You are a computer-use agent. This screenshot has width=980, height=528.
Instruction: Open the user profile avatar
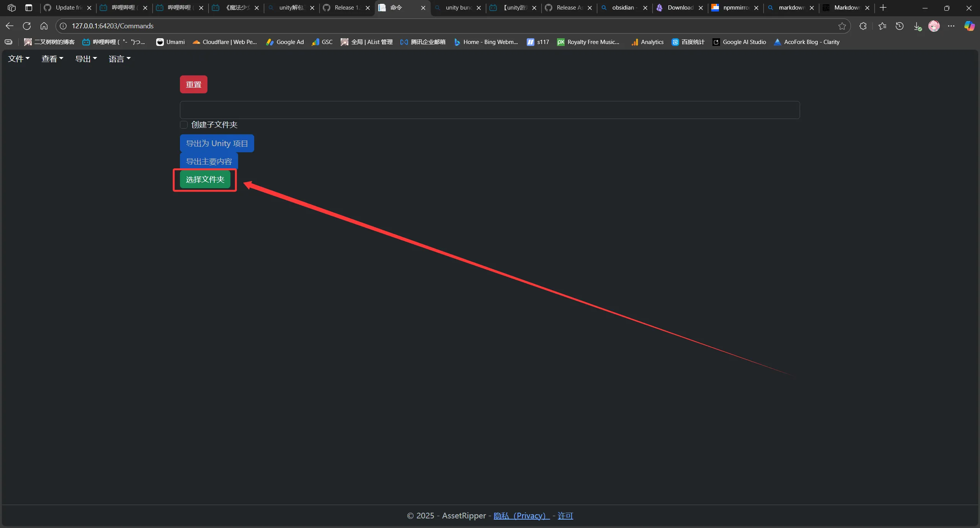(x=934, y=26)
